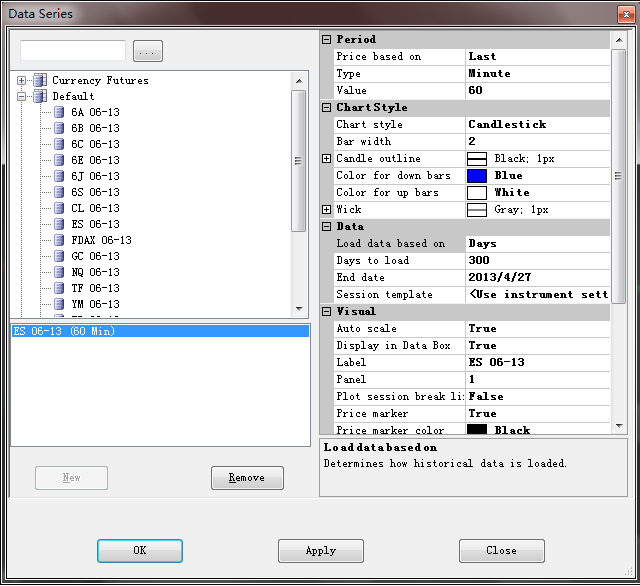Viewport: 640px width, 586px height.
Task: Click the 6S 06-13 instrument icon
Action: click(59, 192)
